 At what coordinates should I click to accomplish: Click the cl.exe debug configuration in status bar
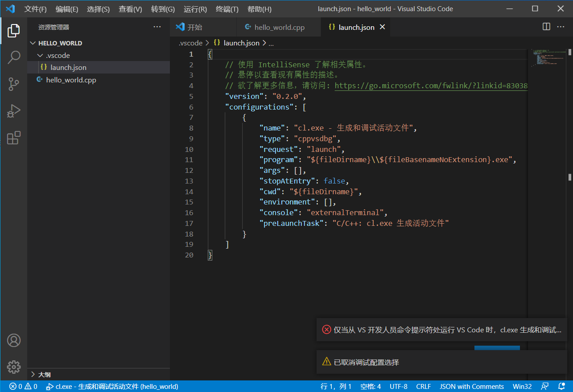[x=112, y=386]
